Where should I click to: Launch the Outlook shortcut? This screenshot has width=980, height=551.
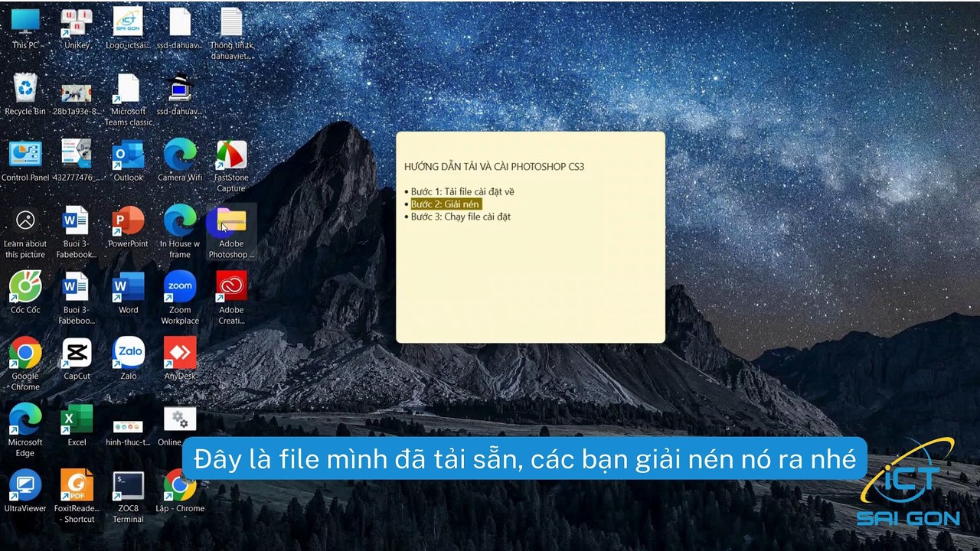click(128, 161)
